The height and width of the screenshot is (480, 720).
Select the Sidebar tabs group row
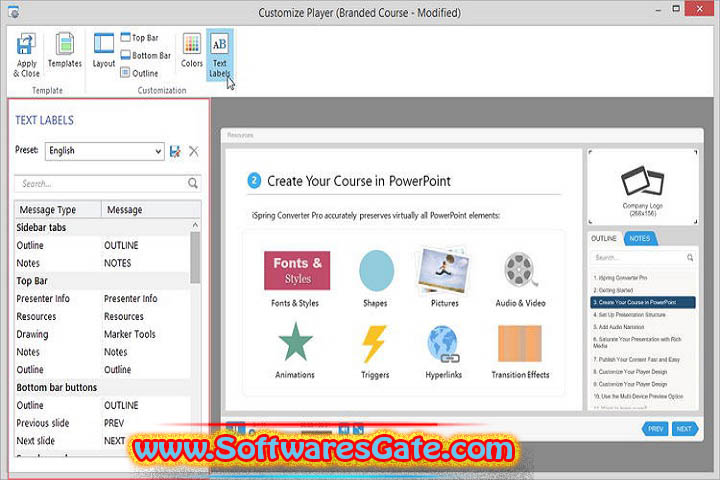coord(102,227)
